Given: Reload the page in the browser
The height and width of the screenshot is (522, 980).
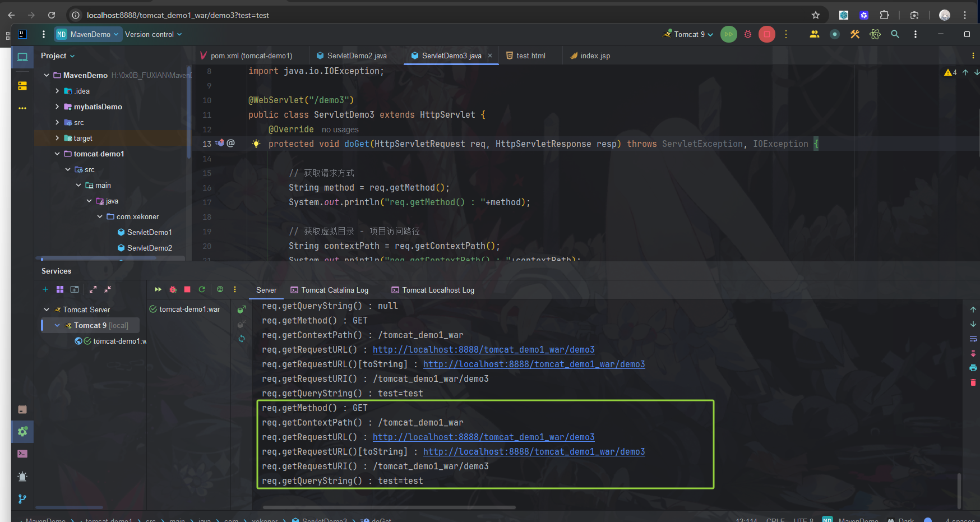Looking at the screenshot, I should 51,15.
